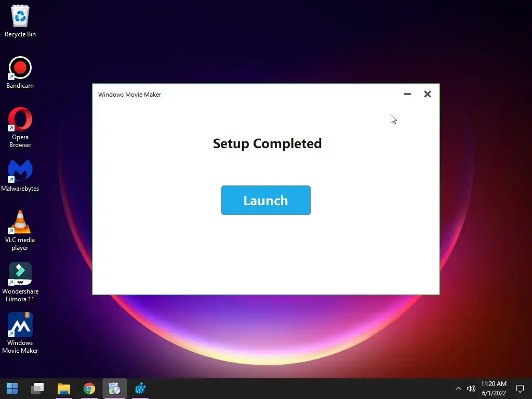Open the Recycle Bin desktop icon

pyautogui.click(x=20, y=21)
